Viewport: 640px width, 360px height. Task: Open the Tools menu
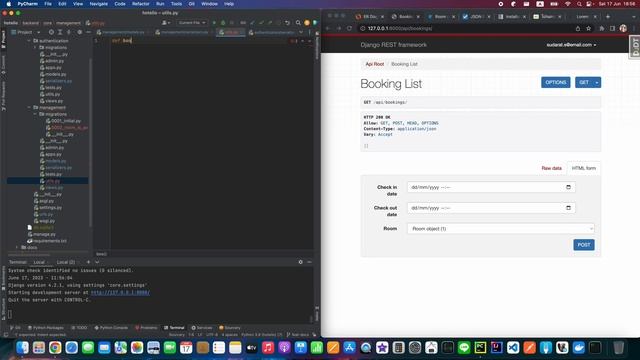tap(176, 4)
